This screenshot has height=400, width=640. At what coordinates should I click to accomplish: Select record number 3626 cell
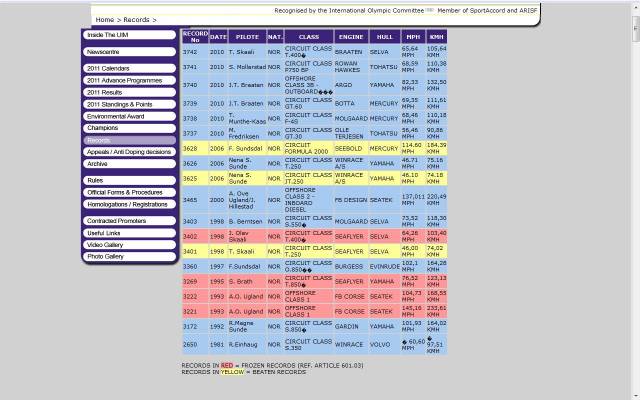pos(195,163)
